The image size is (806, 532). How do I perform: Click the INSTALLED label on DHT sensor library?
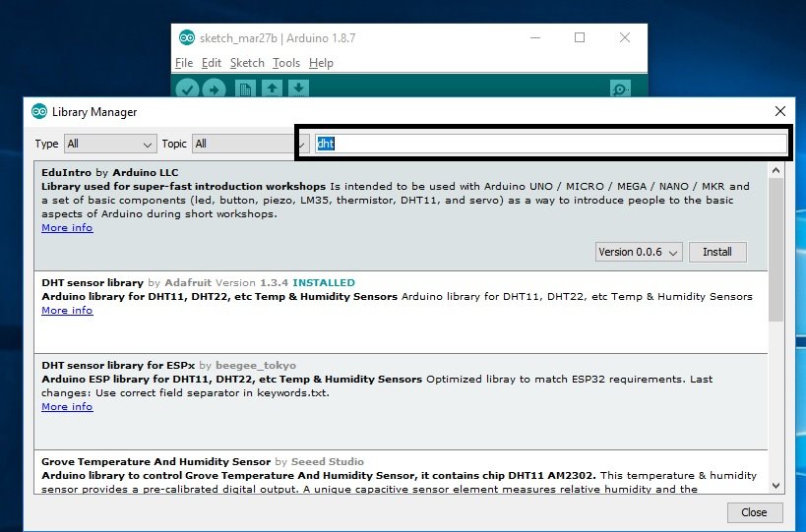tap(324, 282)
